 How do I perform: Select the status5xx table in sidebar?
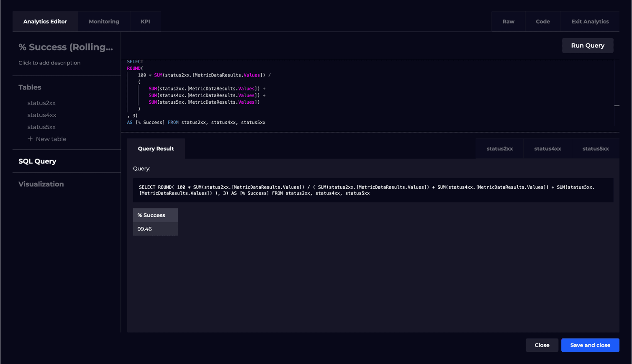[x=41, y=127]
